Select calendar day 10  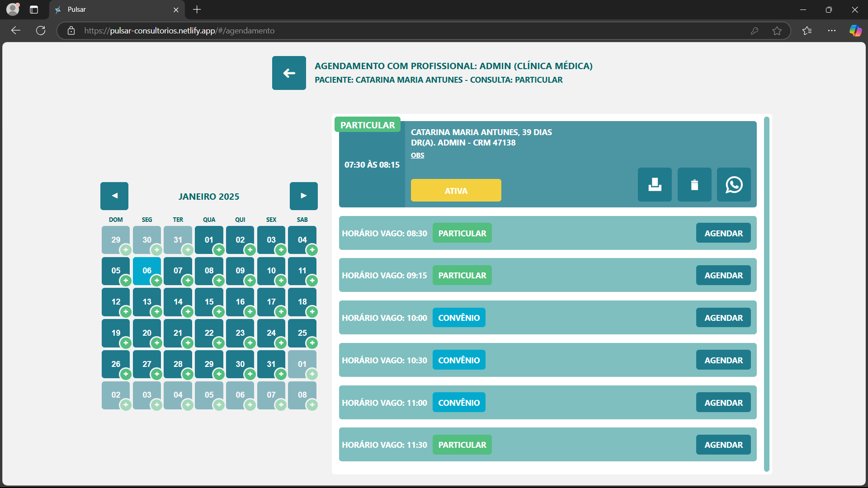pyautogui.click(x=271, y=270)
